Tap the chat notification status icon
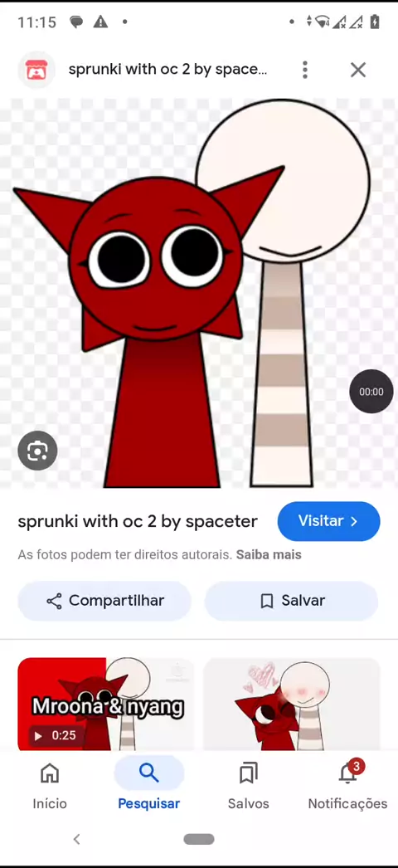The width and height of the screenshot is (398, 868). 76,22
